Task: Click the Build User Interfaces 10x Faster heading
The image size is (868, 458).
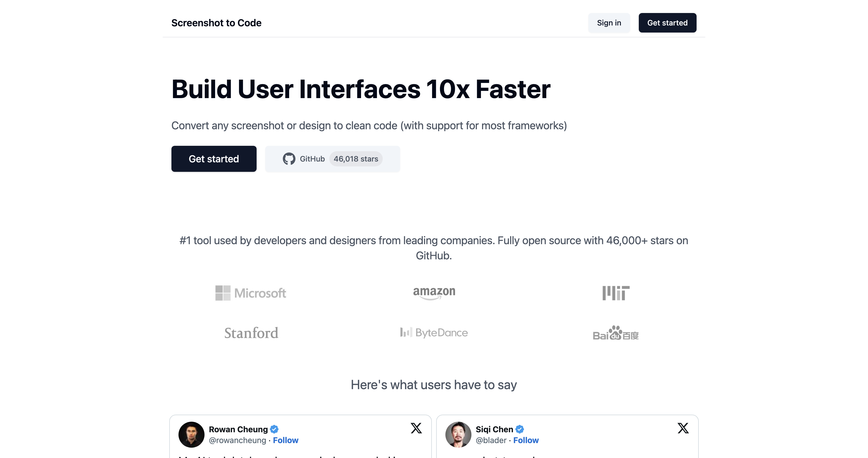Action: (x=361, y=89)
